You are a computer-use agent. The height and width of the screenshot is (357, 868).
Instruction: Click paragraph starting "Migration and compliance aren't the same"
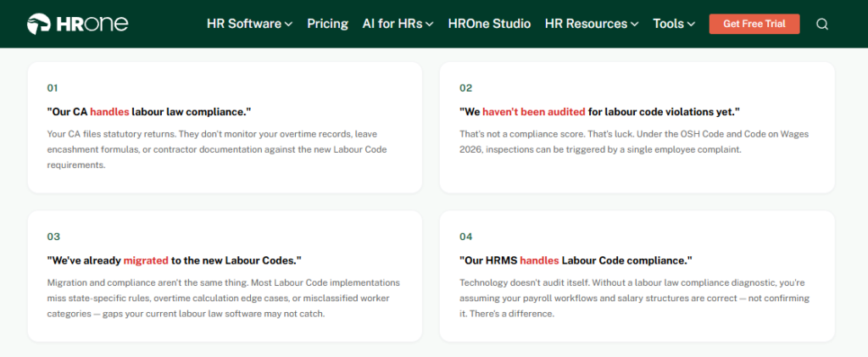click(x=224, y=298)
